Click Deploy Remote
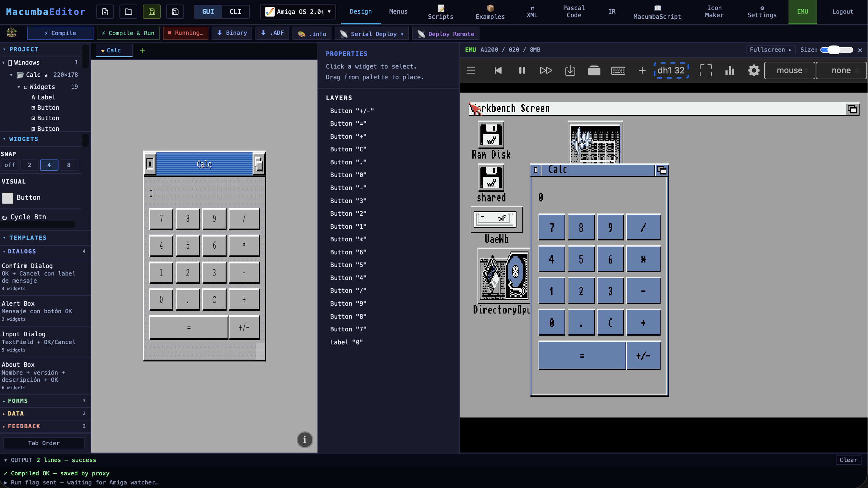Viewport: 868px width, 488px height. [445, 34]
